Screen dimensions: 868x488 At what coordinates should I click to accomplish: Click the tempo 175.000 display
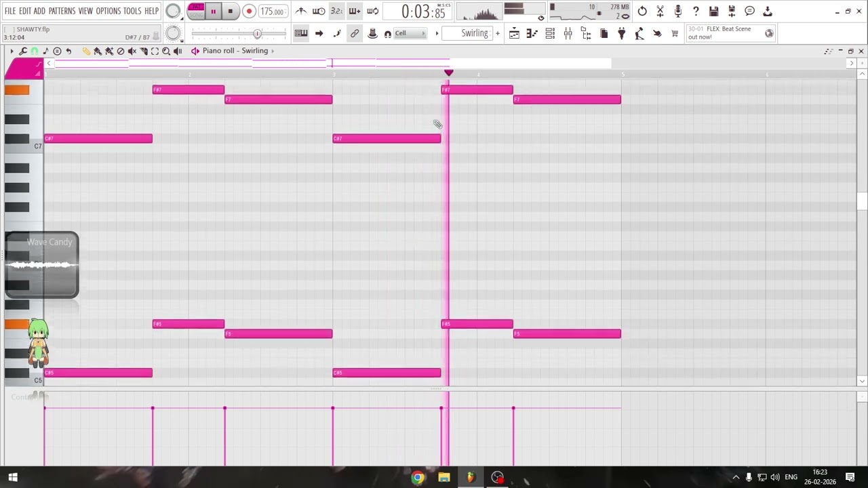point(272,11)
